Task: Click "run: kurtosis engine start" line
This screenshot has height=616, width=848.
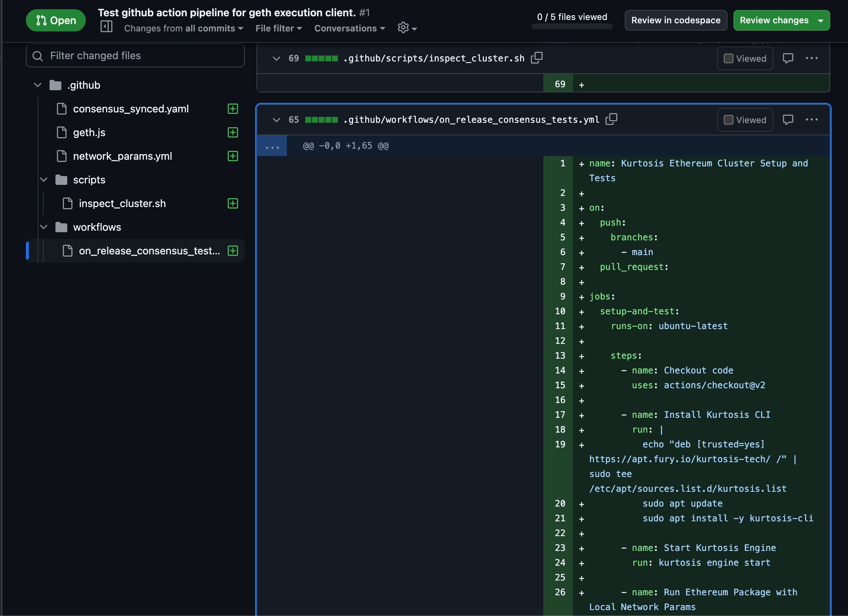Action: [x=701, y=562]
